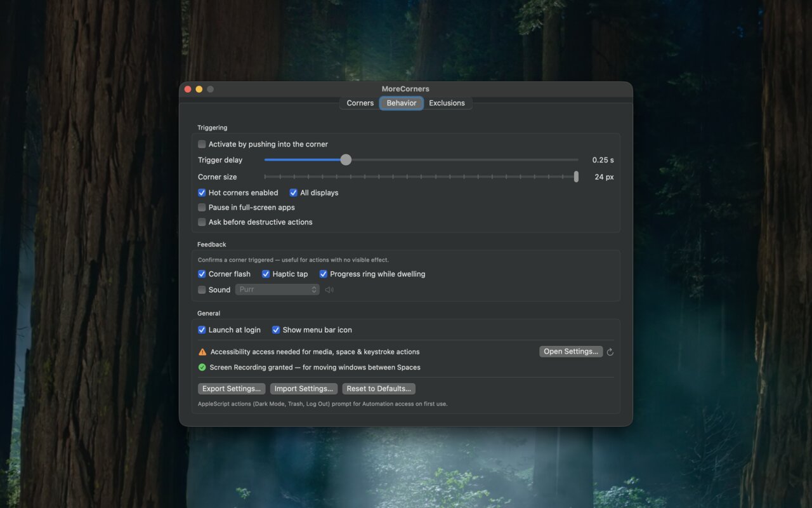Viewport: 812px width, 508px height.
Task: Switch to the Corners tab
Action: point(360,103)
